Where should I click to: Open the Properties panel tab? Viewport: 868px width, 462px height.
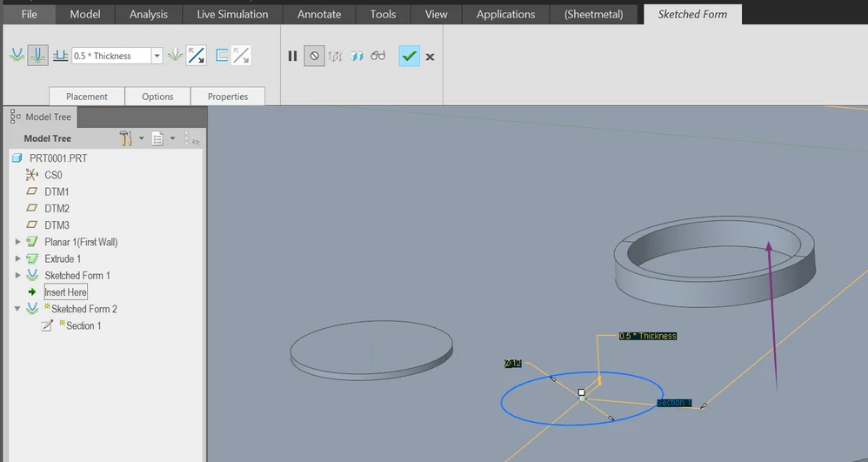tap(228, 97)
